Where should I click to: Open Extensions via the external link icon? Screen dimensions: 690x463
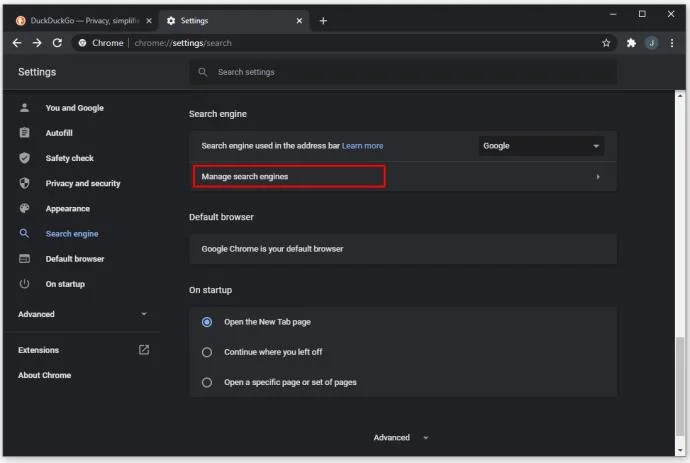[144, 350]
